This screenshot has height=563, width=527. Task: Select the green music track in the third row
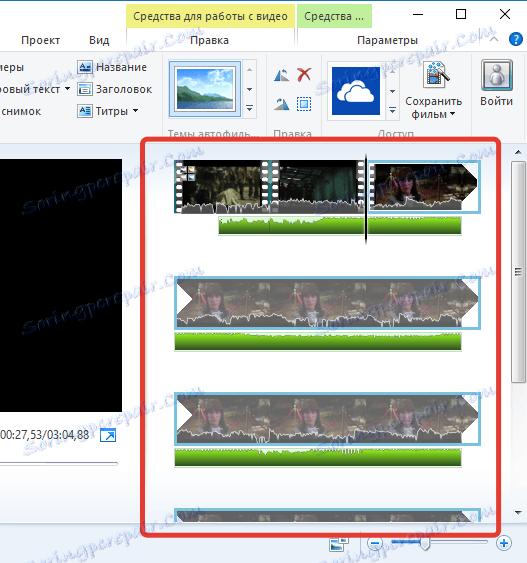318,457
